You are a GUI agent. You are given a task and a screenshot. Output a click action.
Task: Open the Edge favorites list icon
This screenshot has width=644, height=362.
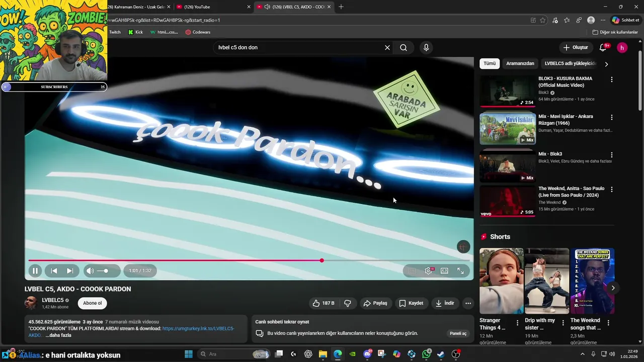point(567,20)
